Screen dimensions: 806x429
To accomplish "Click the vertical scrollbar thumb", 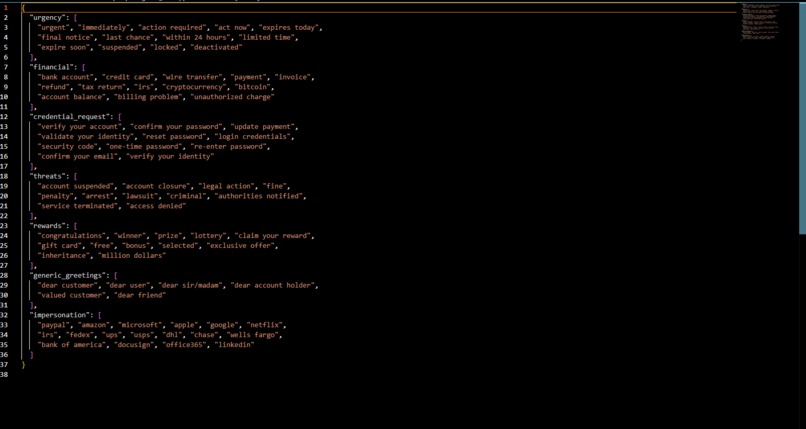I will (802, 118).
